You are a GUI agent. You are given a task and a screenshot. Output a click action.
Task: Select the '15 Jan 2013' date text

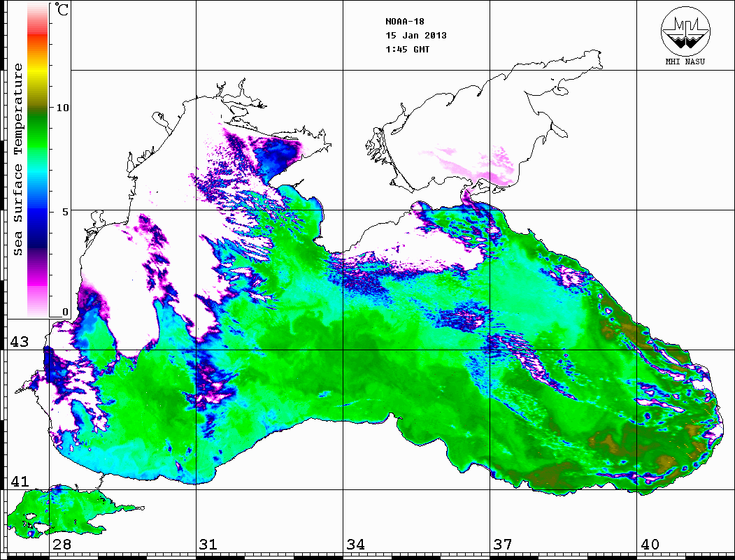click(x=416, y=36)
